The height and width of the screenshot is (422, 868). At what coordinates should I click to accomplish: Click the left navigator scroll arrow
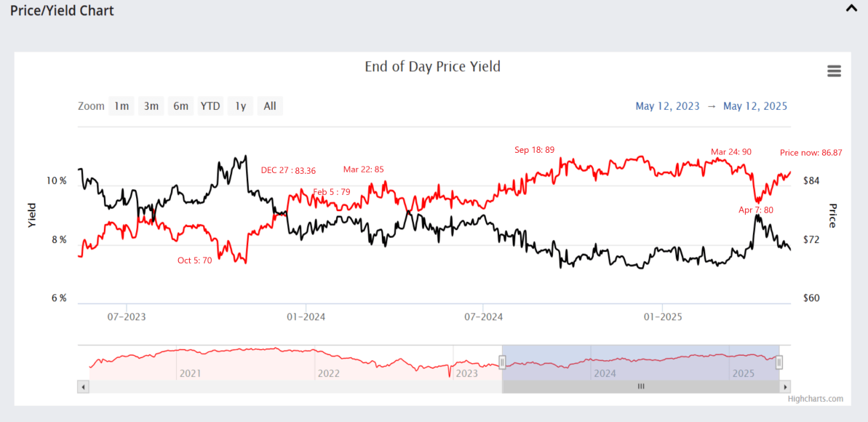(x=83, y=386)
